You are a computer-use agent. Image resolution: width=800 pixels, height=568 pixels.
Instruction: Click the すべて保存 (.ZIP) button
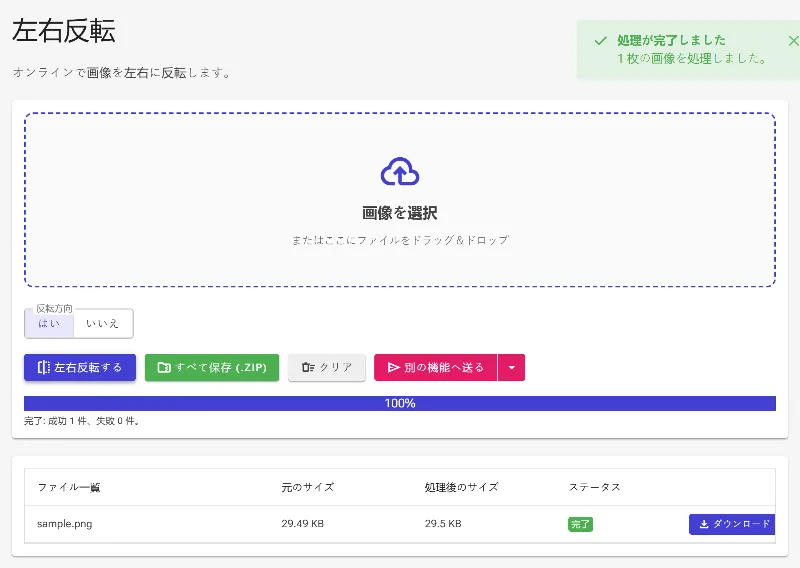tap(212, 367)
